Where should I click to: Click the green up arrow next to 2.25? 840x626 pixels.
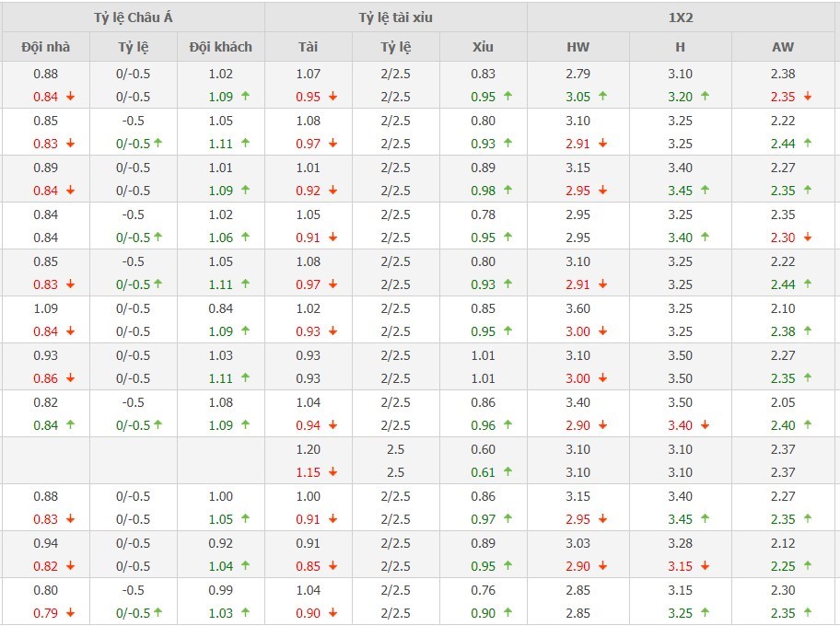tap(807, 566)
